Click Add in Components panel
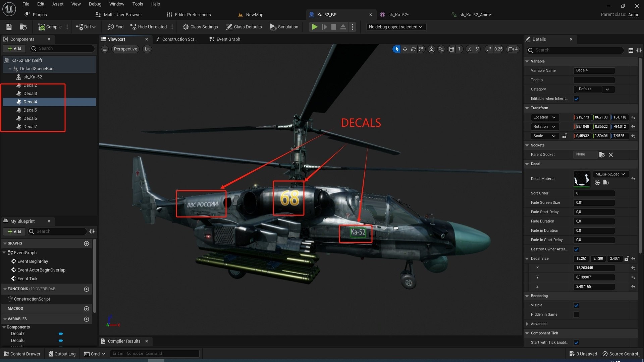The width and height of the screenshot is (644, 362). 14,49
